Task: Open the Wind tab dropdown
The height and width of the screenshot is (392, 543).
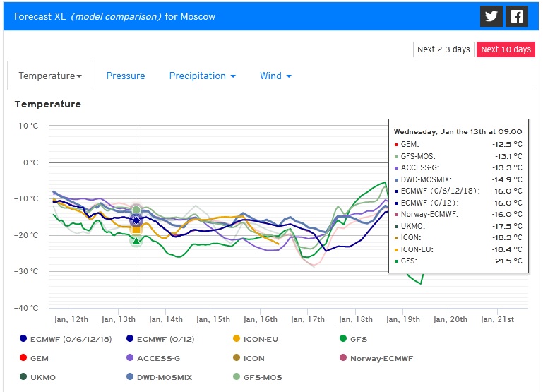Action: pos(275,76)
